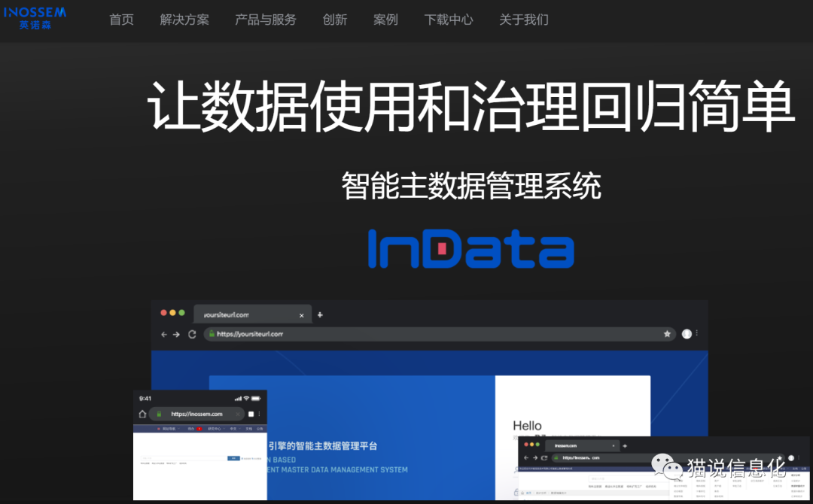
Task: Open the 案例 nav item
Action: click(385, 20)
